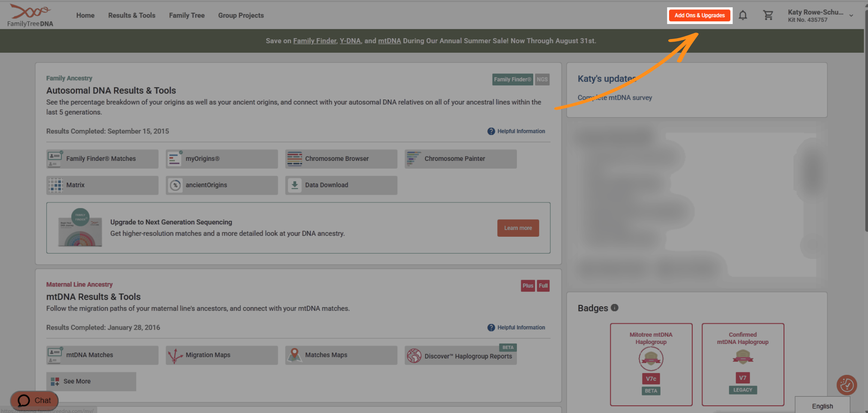The image size is (868, 413).
Task: Click the Kit No. 435757 text
Action: click(x=808, y=20)
